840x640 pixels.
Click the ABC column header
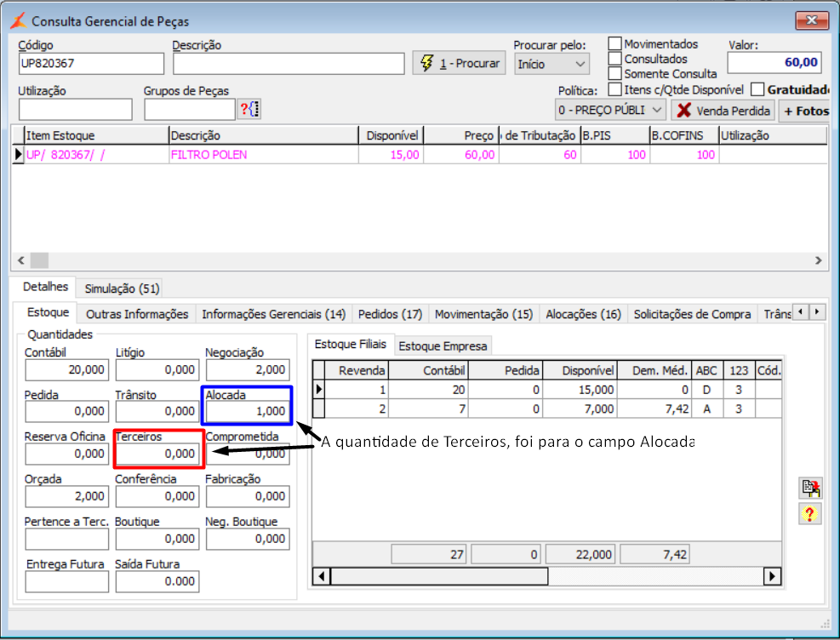coord(706,370)
